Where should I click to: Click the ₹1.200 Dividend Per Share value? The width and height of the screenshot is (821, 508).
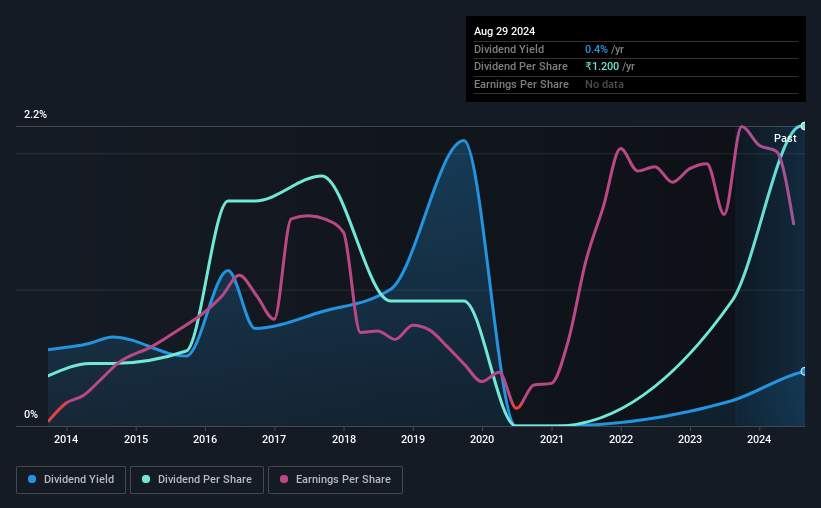[x=602, y=67]
